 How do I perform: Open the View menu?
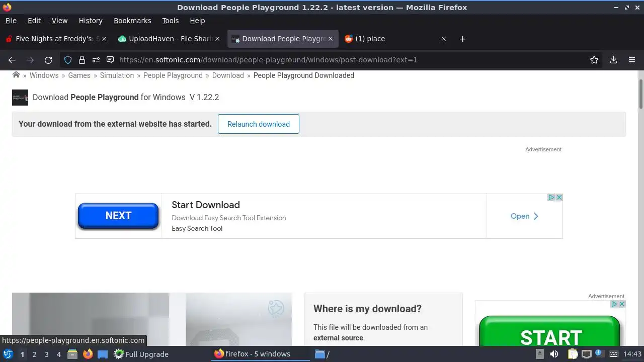pyautogui.click(x=59, y=21)
